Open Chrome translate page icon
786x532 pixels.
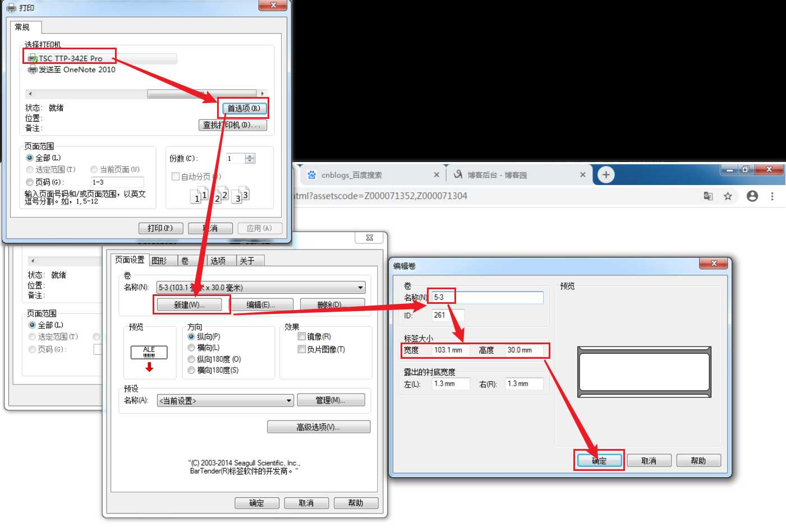point(708,196)
